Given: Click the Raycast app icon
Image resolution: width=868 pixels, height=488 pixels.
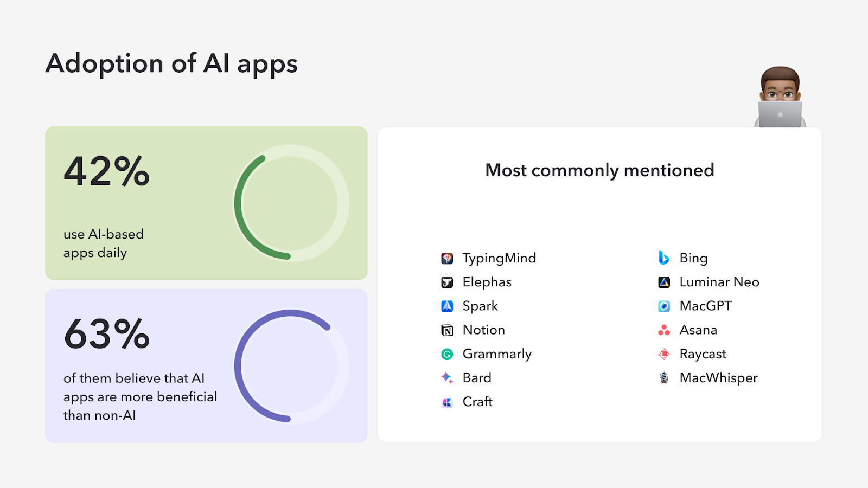Looking at the screenshot, I should coord(664,354).
